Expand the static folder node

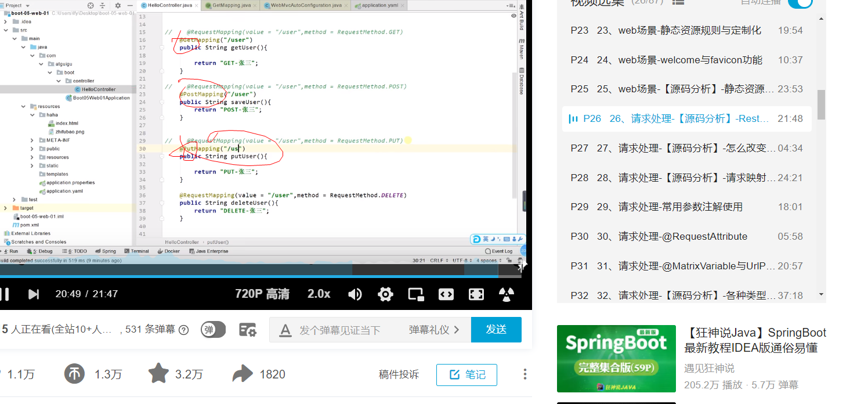(x=32, y=165)
